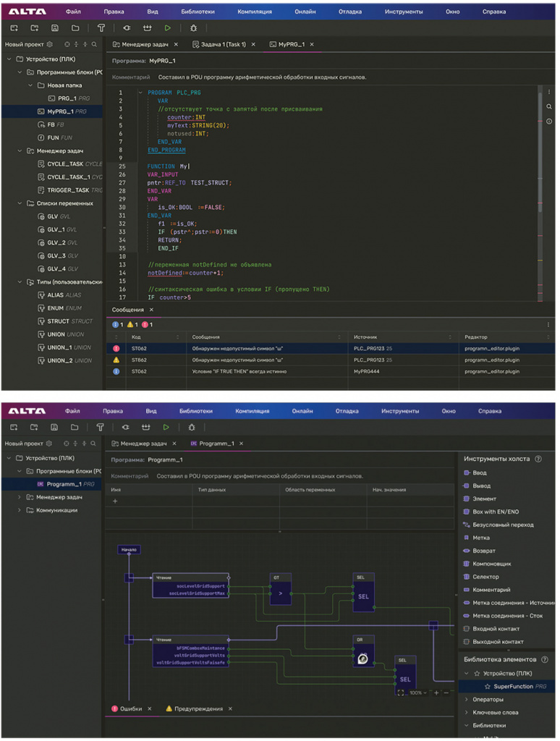
Task: Open the Предупреждения tab
Action: coord(198,709)
